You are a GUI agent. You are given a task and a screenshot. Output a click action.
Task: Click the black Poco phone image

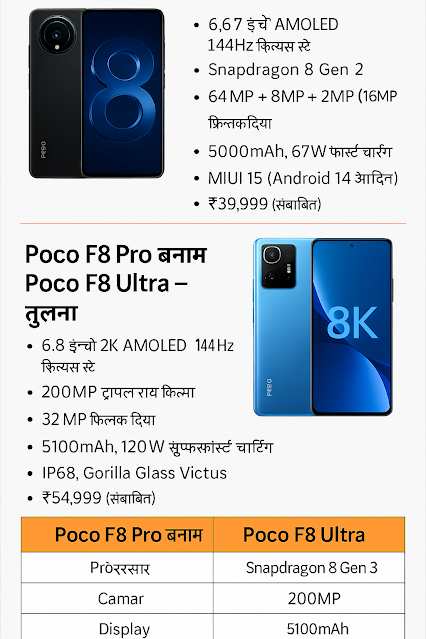pos(97,93)
